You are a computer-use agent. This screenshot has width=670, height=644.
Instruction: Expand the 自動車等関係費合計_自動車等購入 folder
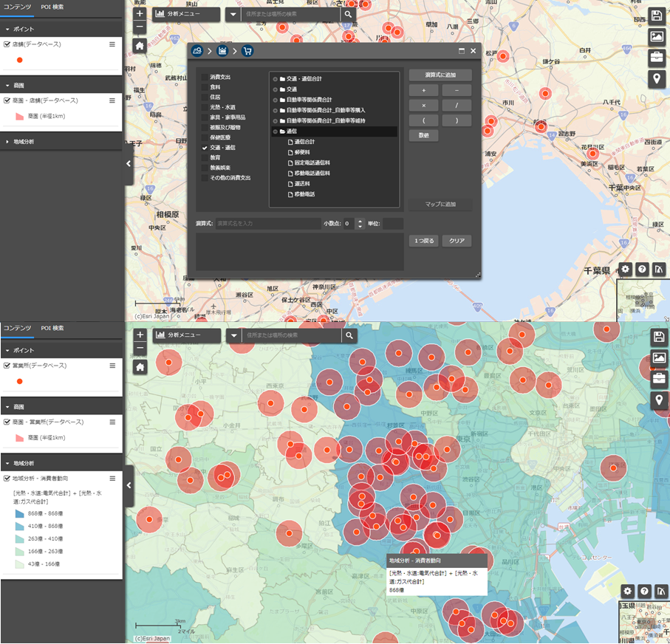click(275, 110)
